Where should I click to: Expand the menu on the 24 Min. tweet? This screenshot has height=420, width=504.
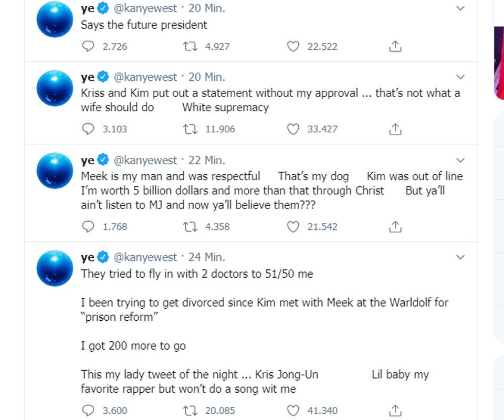(460, 257)
